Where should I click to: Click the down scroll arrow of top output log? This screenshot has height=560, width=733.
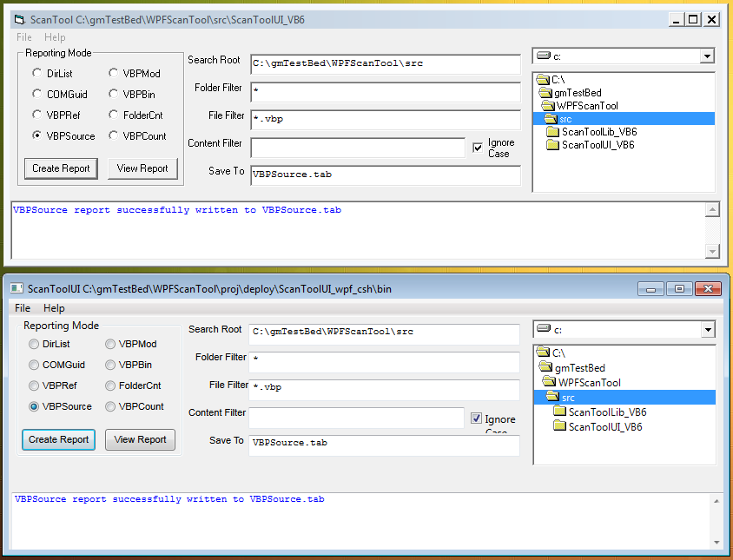[x=712, y=251]
